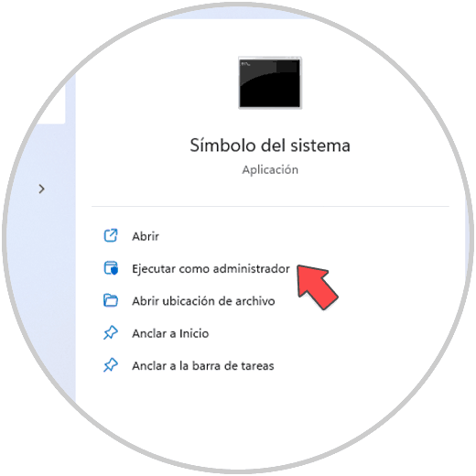Click the Símbolo del sistema title
Screen dimensions: 476x476
[x=270, y=146]
